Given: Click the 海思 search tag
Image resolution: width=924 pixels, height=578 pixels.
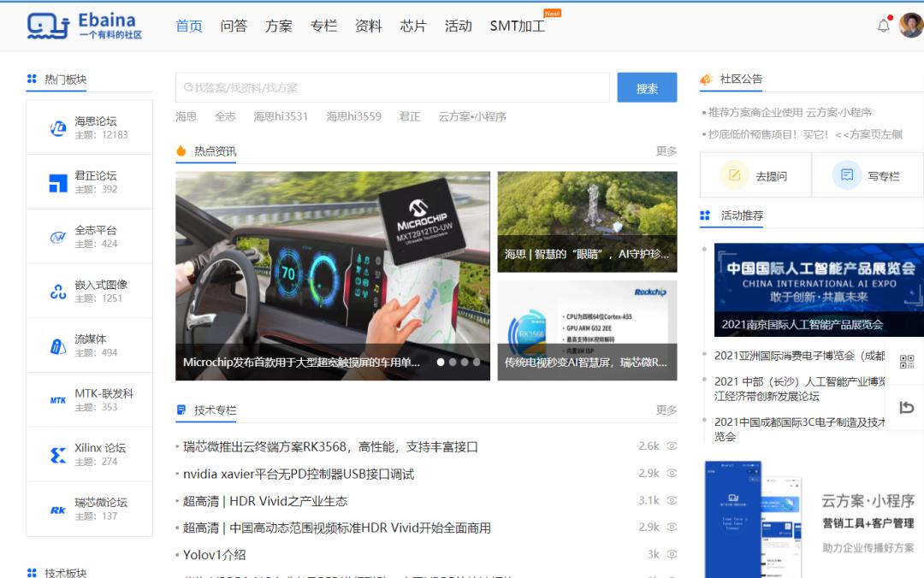Looking at the screenshot, I should (187, 116).
